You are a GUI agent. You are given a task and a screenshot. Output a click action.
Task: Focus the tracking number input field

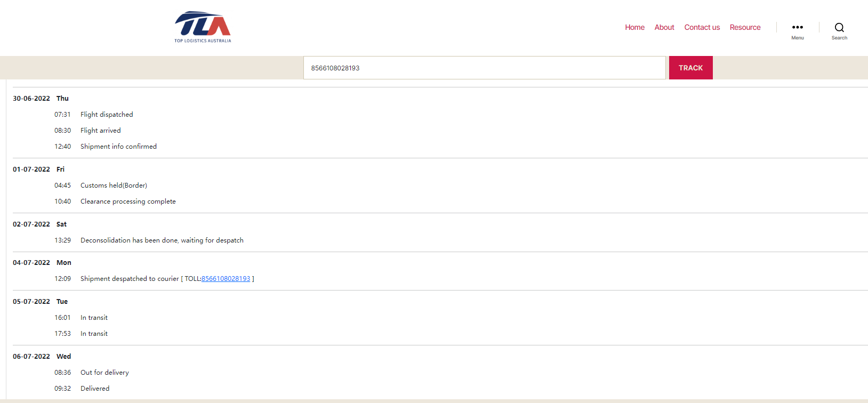pos(484,68)
